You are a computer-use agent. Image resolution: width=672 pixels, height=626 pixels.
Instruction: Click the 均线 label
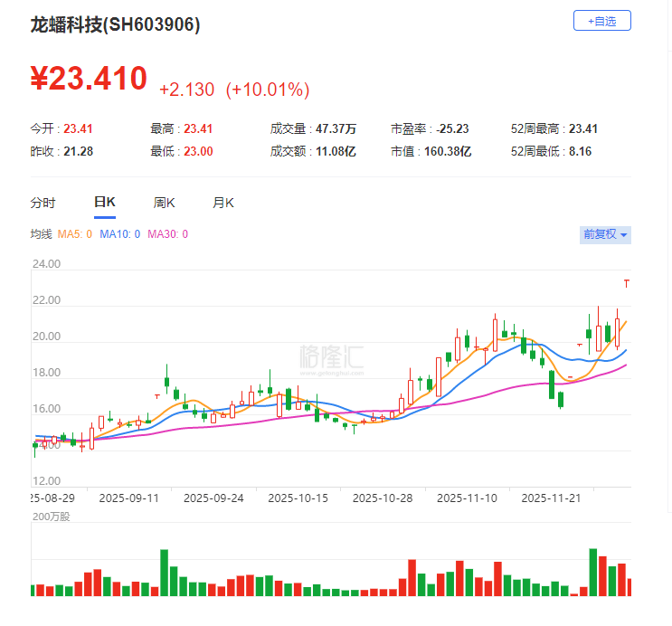coord(41,234)
